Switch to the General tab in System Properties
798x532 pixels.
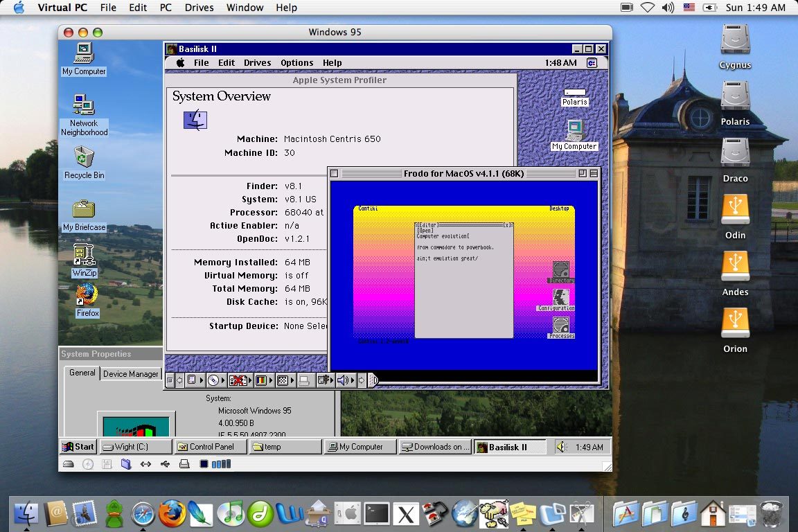pyautogui.click(x=82, y=373)
